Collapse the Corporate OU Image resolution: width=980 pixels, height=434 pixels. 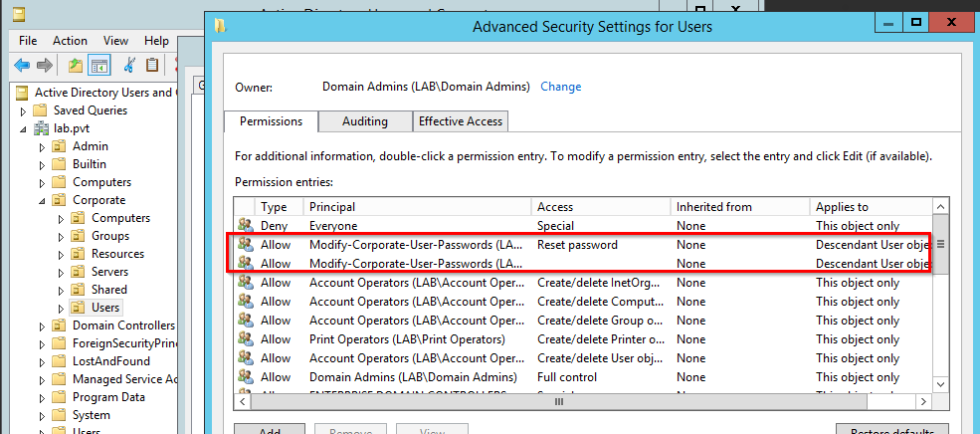pyautogui.click(x=43, y=201)
